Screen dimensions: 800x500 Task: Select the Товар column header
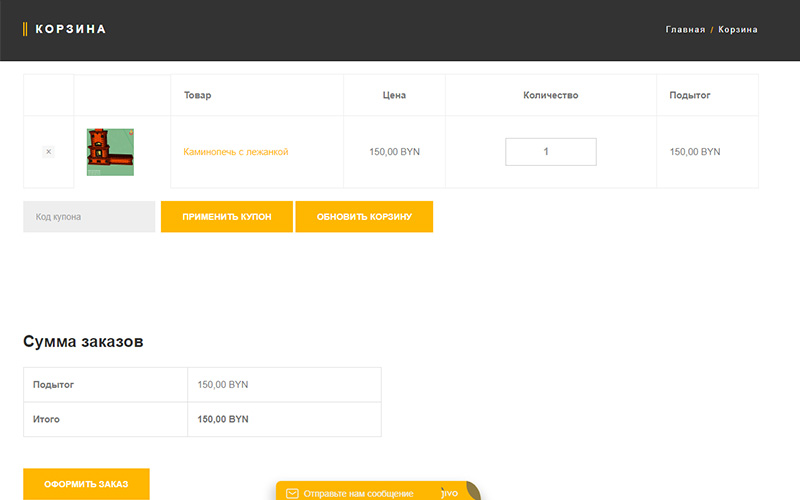(x=197, y=95)
